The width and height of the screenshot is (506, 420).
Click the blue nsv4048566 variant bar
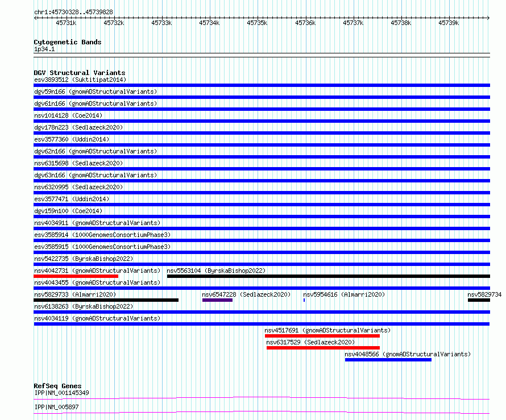click(388, 360)
